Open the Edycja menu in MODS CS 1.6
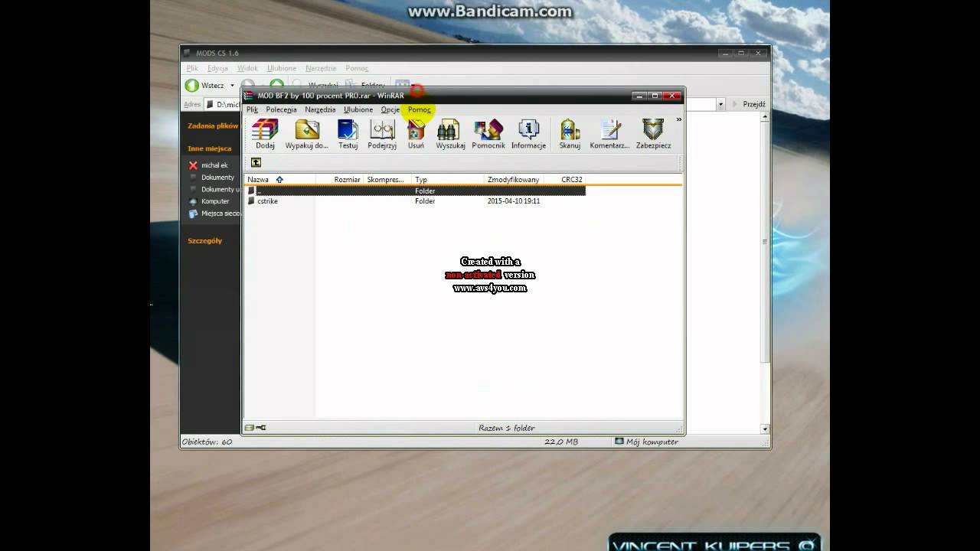980x551 pixels. (x=217, y=68)
